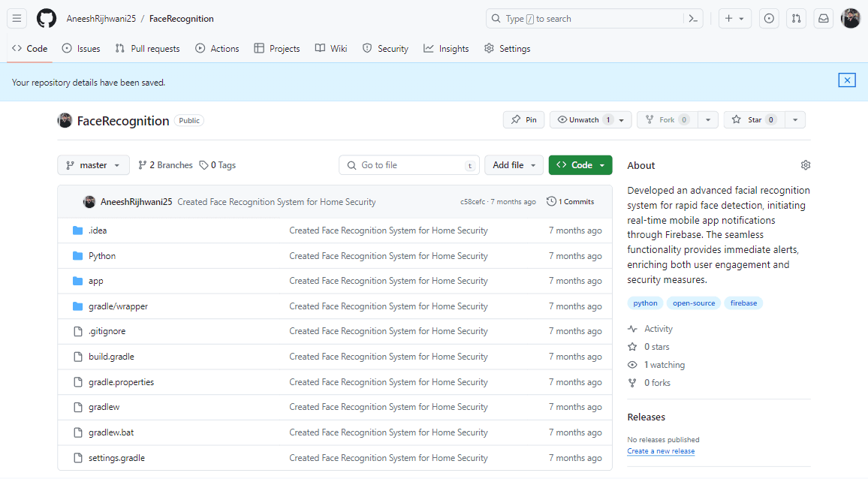The height and width of the screenshot is (479, 868).
Task: Switch to the Actions tab
Action: click(217, 49)
